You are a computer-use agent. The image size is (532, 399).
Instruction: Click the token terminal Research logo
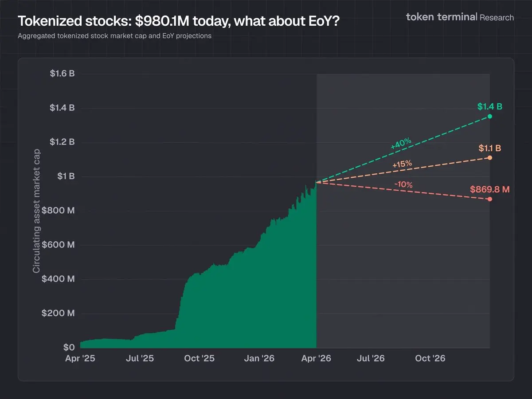point(460,17)
